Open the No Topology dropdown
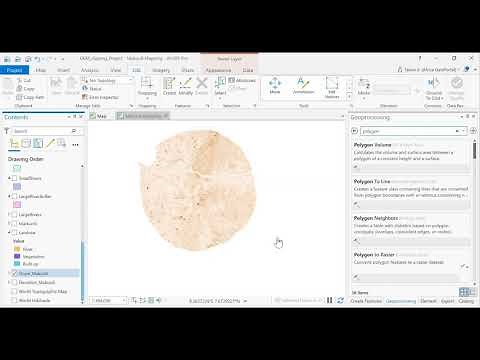Viewport: 480px width, 360px height. tap(107, 80)
